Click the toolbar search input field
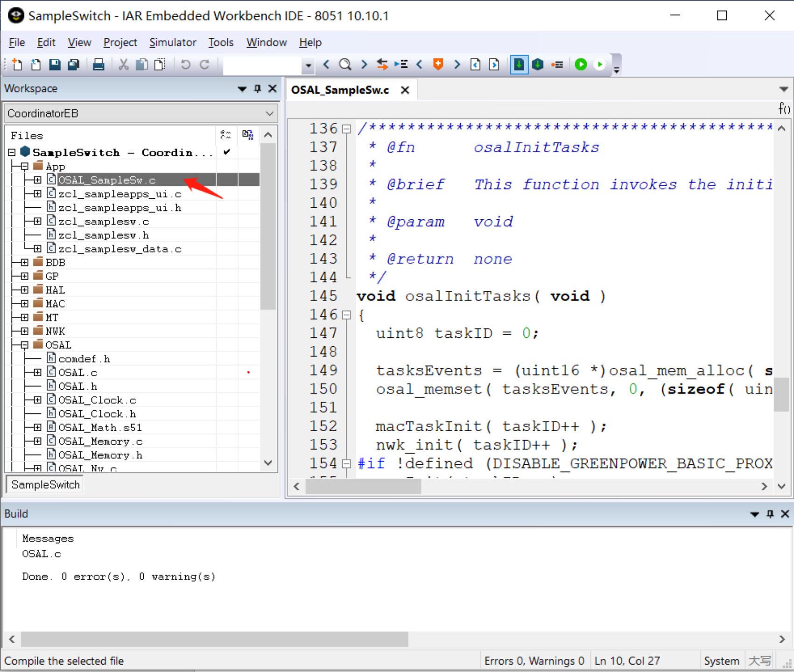Viewport: 794px width, 672px height. 263,65
